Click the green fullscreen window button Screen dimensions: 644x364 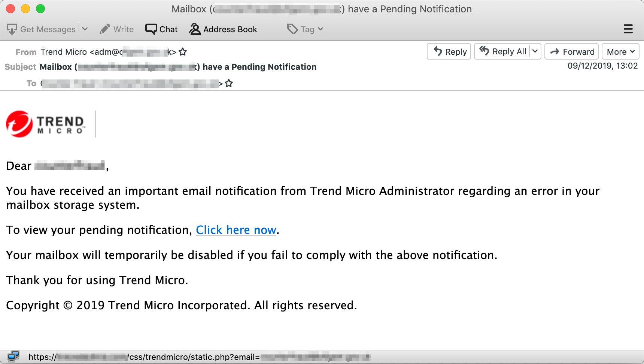[x=40, y=9]
